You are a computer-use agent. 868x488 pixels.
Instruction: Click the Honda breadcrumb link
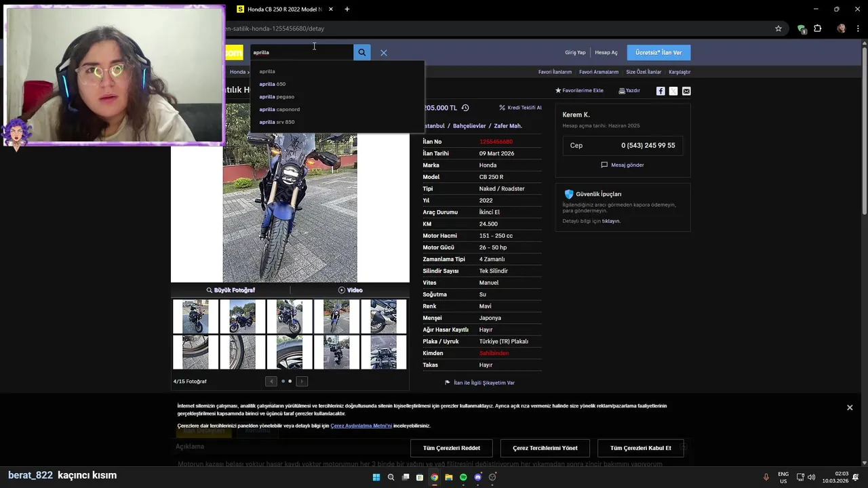point(237,72)
